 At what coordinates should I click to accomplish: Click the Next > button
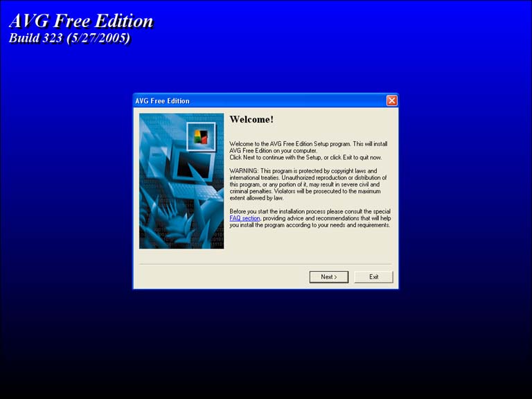[328, 277]
